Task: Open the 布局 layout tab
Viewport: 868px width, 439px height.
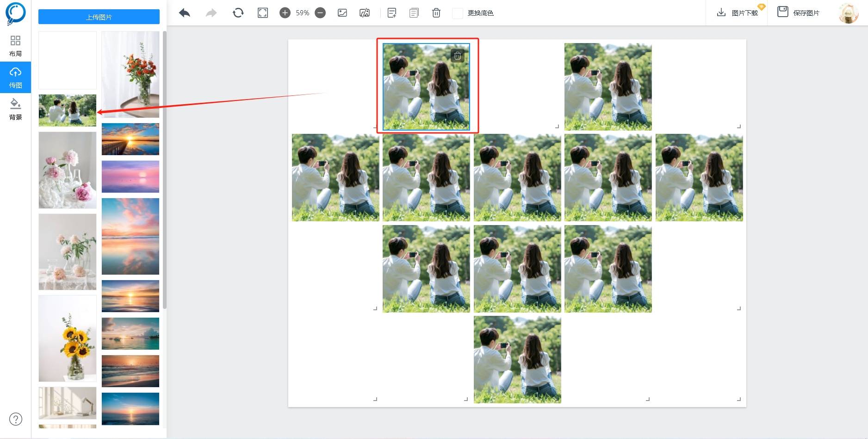Action: click(15, 46)
